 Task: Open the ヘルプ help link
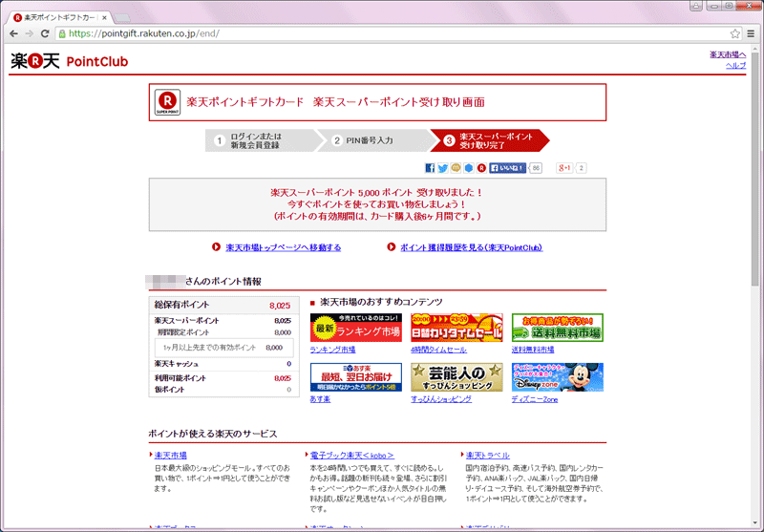pyautogui.click(x=735, y=65)
